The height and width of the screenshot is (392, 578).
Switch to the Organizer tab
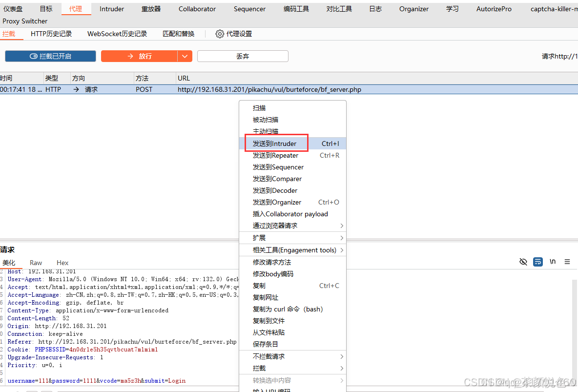(414, 9)
